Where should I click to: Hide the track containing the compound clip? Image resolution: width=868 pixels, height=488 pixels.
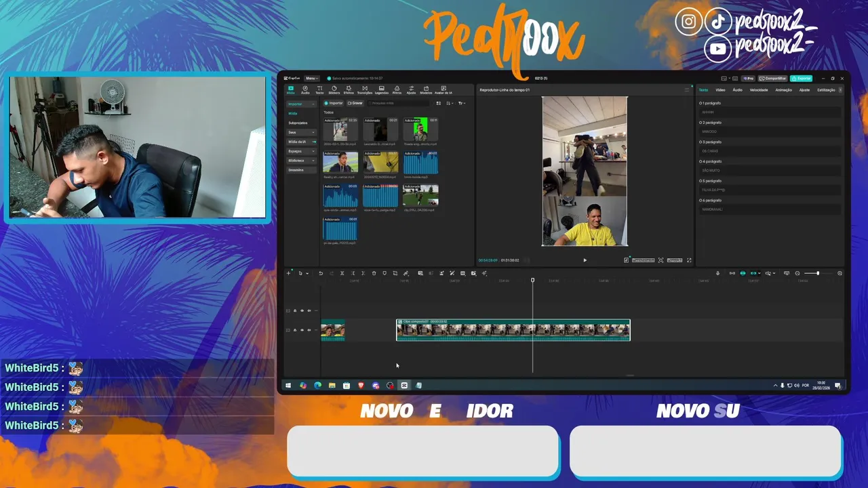(x=302, y=330)
